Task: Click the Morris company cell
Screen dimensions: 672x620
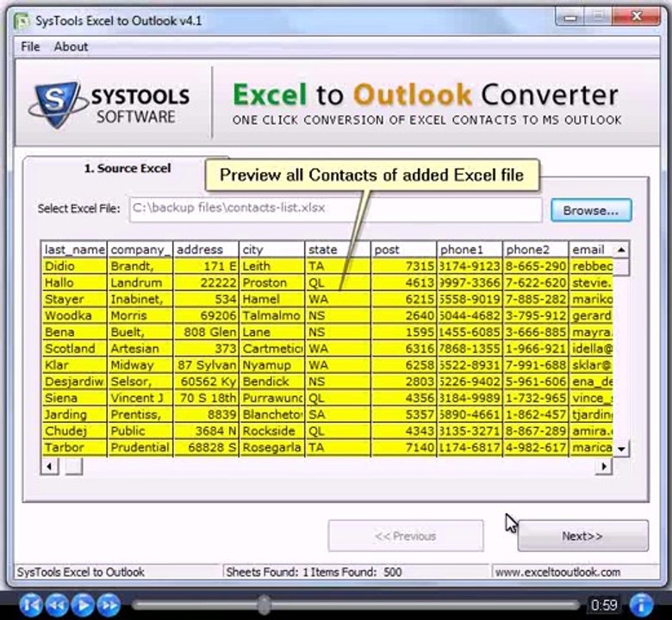Action: 140,316
